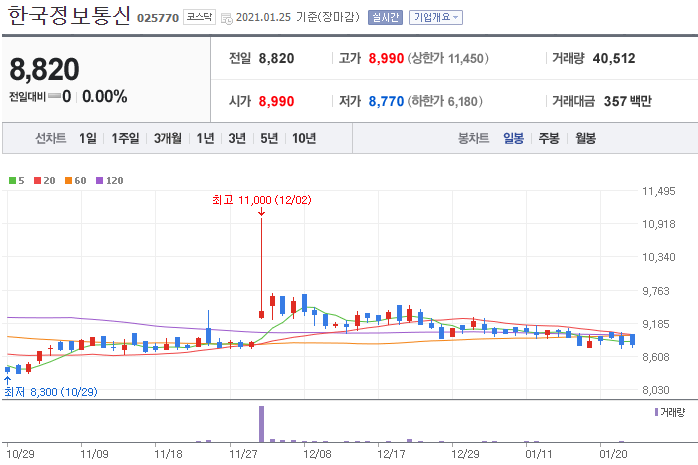Click the stock code 025770
The width and height of the screenshot is (698, 465).
[158, 18]
